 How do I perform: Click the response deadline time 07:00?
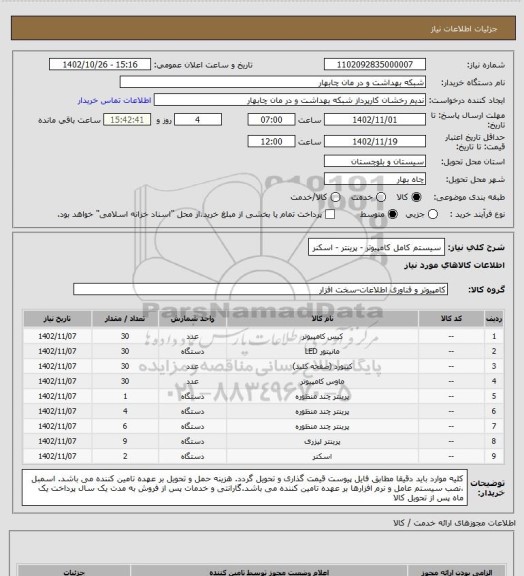272,120
